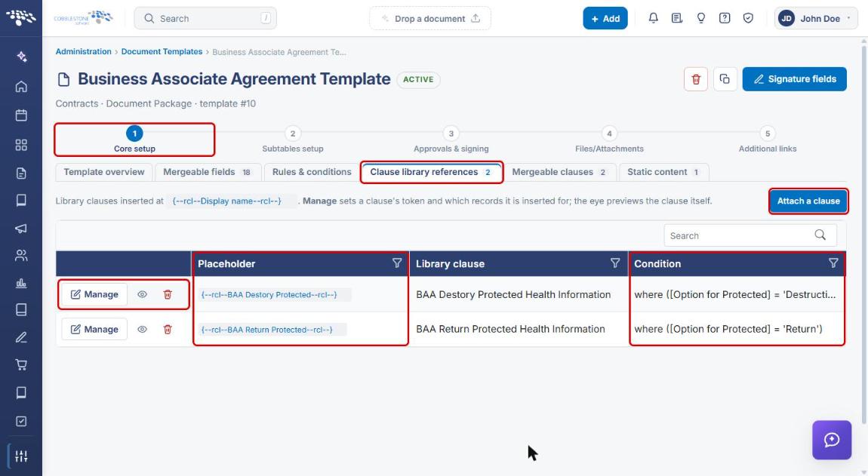This screenshot has width=868, height=476.
Task: Open the notifications bell
Action: [x=653, y=18]
